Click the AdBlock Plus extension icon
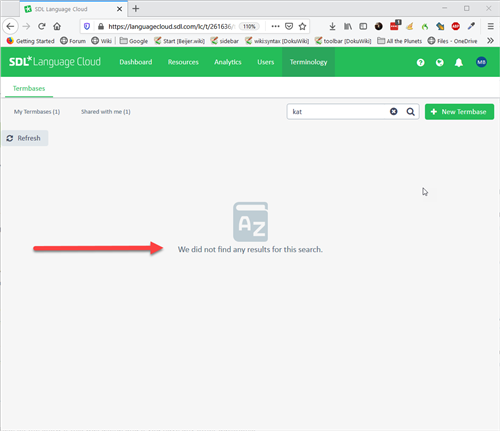Viewport: 500px width, 431px height. [x=456, y=26]
